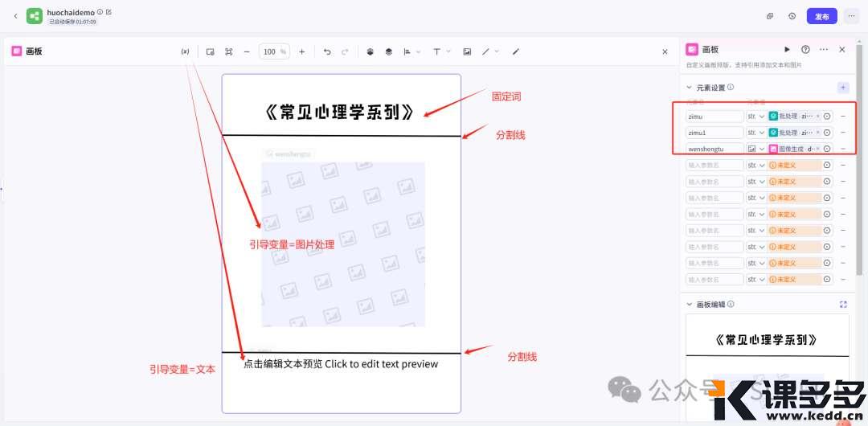Remove the zimu row with minus
The width and height of the screenshot is (868, 426).
click(x=843, y=117)
